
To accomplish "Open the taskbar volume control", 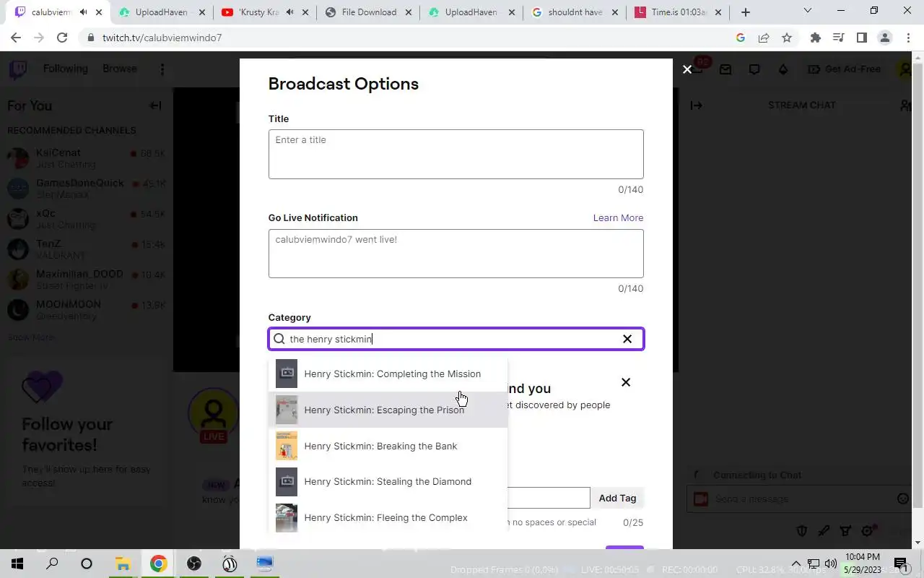I will 831,564.
